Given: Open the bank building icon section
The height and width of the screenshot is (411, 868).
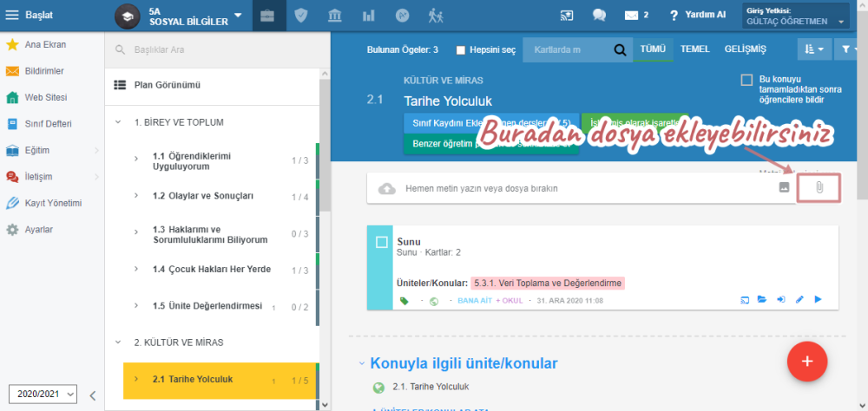Looking at the screenshot, I should 334,16.
